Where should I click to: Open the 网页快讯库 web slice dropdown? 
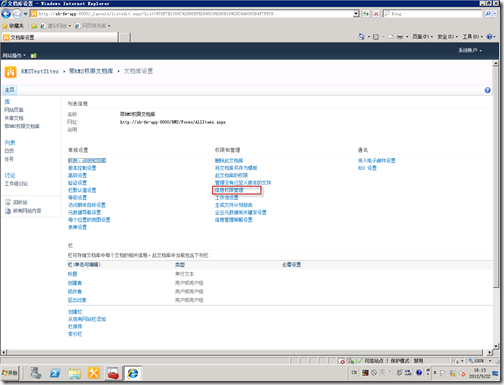pos(93,26)
